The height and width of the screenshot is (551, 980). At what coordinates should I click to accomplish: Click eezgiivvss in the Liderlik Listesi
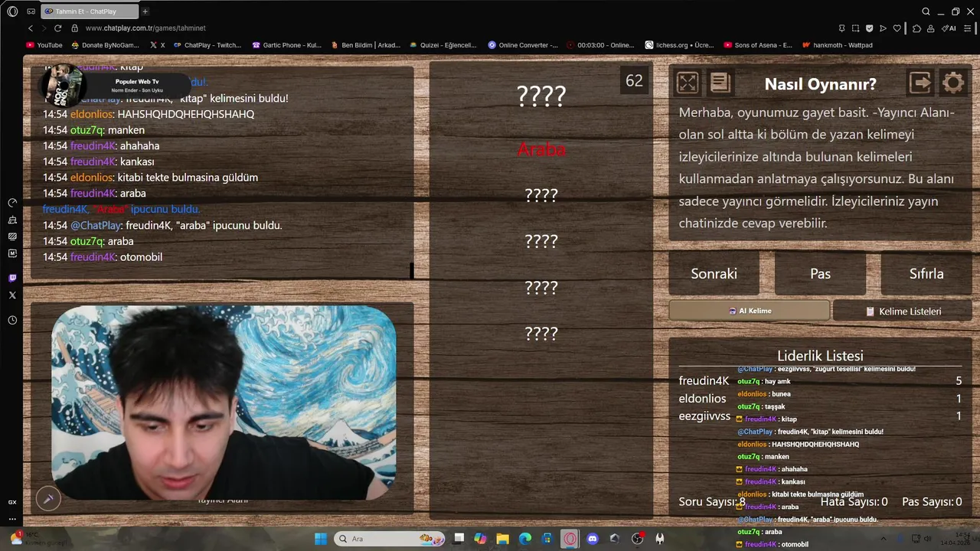[x=704, y=416]
